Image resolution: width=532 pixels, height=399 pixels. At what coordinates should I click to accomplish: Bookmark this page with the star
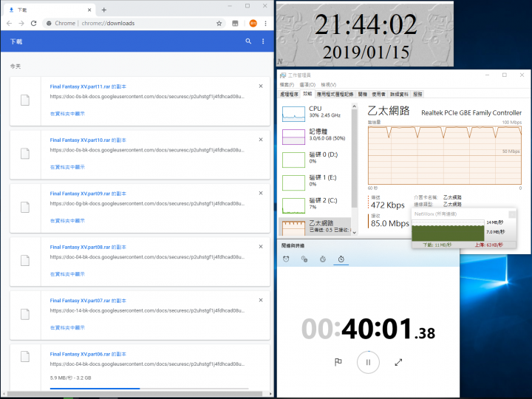pyautogui.click(x=219, y=24)
